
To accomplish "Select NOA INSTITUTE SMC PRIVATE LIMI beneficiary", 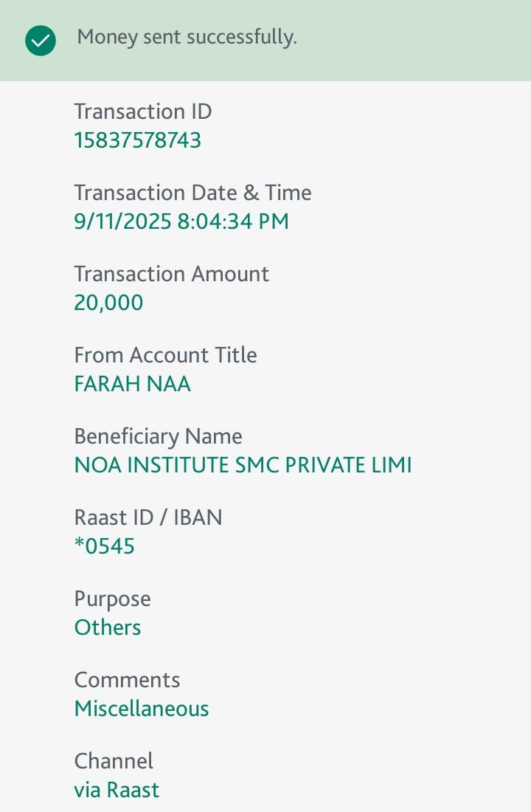I will pos(243,465).
